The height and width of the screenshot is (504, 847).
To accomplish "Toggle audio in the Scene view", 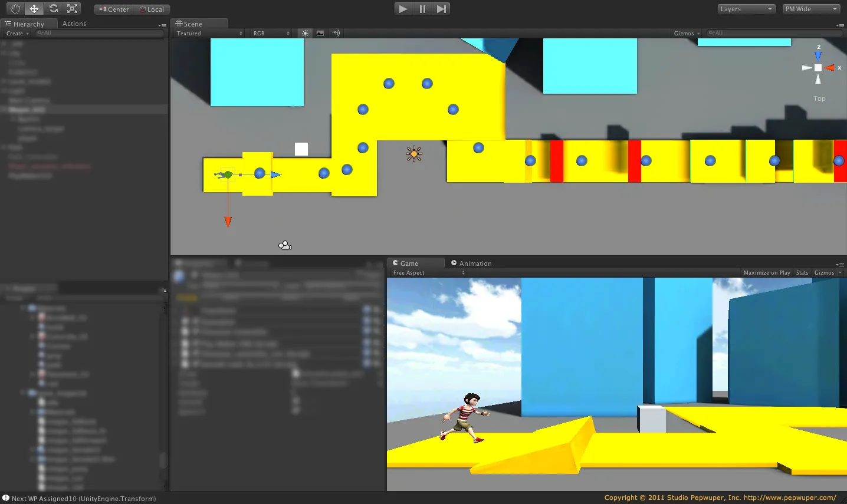I will click(x=336, y=33).
